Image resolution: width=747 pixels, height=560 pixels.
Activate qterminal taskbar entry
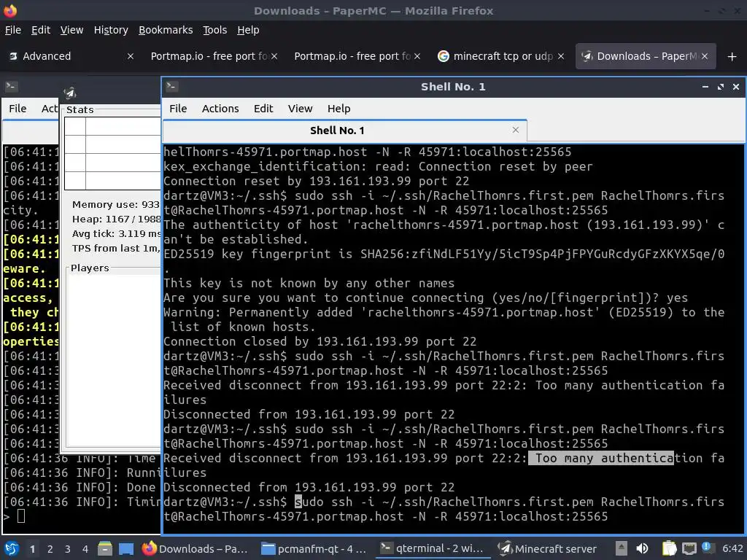coord(433,548)
